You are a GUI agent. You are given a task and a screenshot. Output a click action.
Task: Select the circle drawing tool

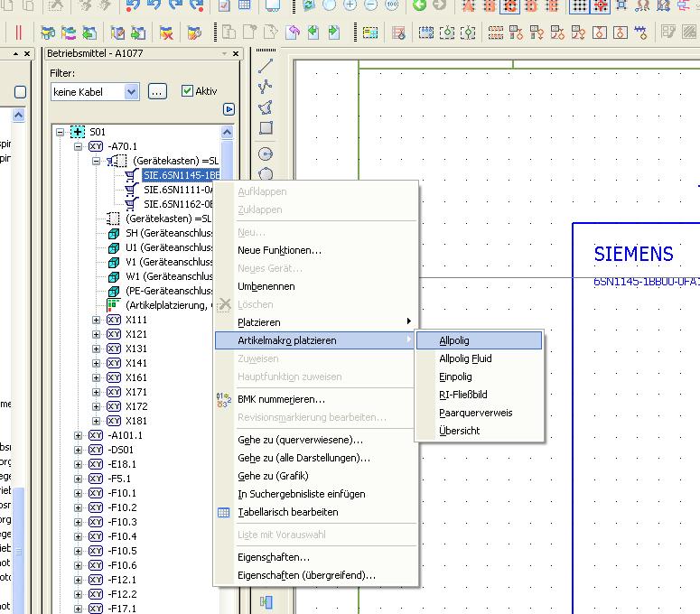(x=266, y=153)
